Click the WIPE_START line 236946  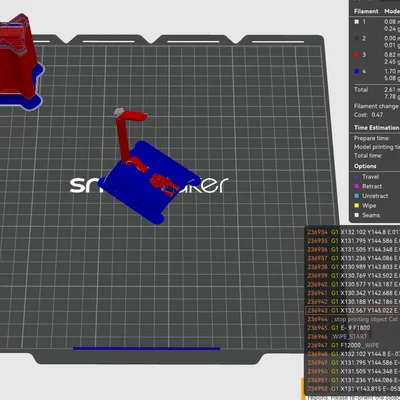coord(353,336)
